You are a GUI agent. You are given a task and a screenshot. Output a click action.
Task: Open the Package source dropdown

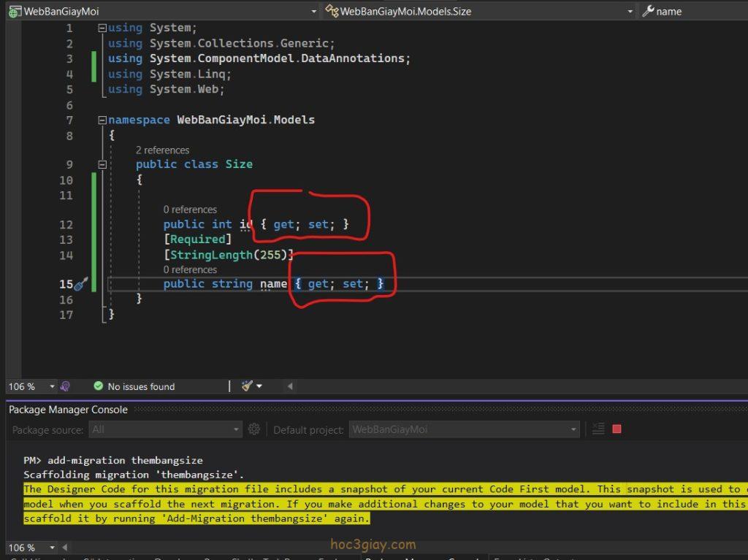(236, 429)
